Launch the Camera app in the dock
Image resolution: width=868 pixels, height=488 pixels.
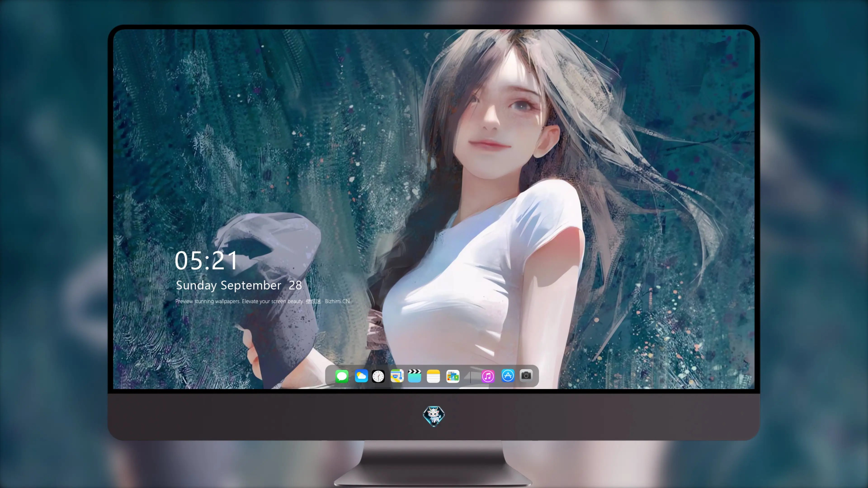[x=526, y=375]
